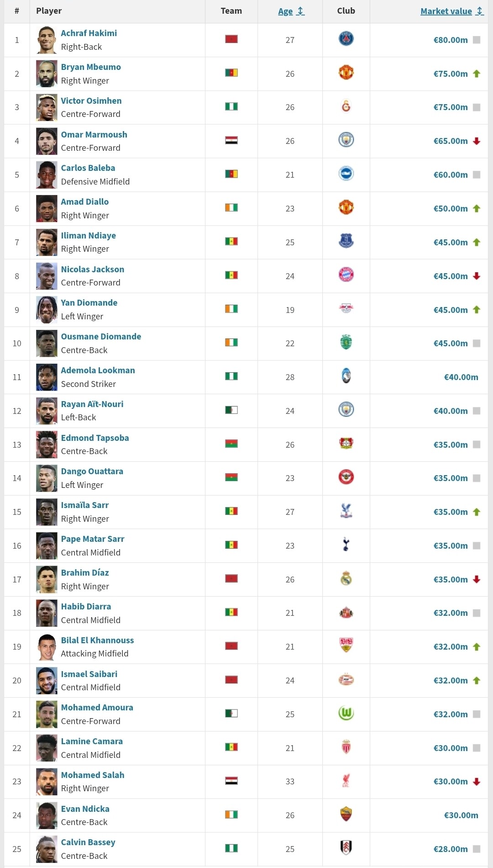Click Wolfsburg logo in Mohamed Amoura row
The width and height of the screenshot is (493, 868).
coord(346,713)
